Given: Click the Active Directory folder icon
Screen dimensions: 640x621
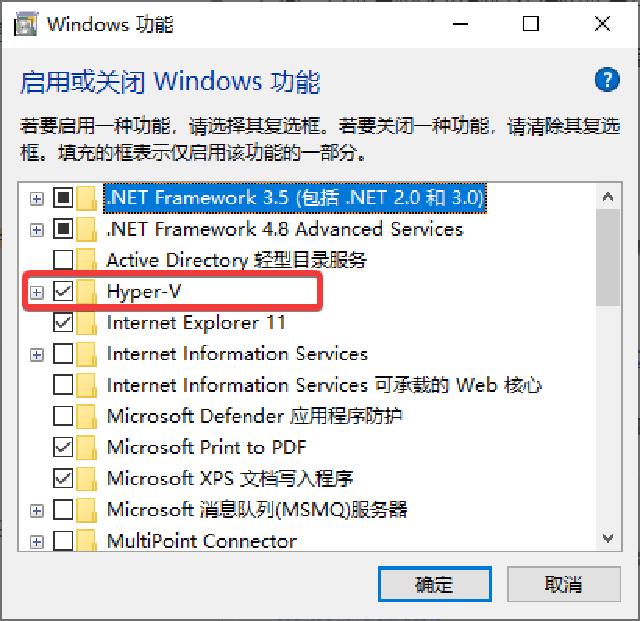Looking at the screenshot, I should tap(87, 260).
